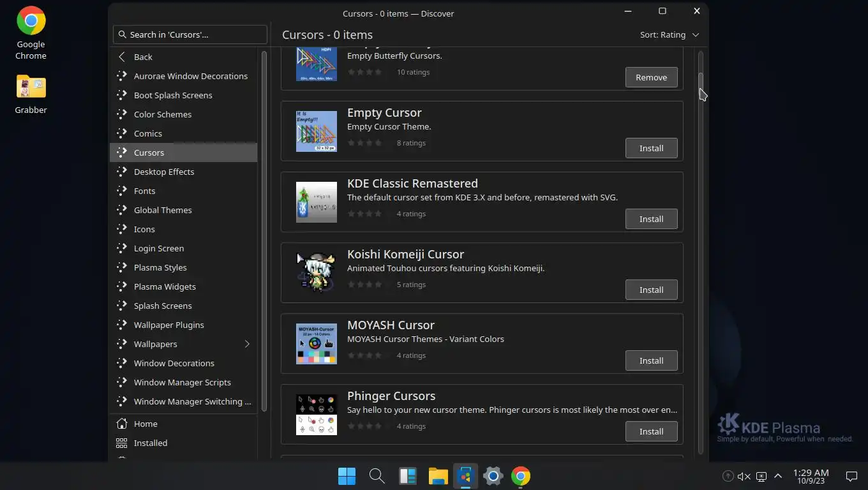Open Window Manager Switching category
868x490 pixels.
[184, 401]
